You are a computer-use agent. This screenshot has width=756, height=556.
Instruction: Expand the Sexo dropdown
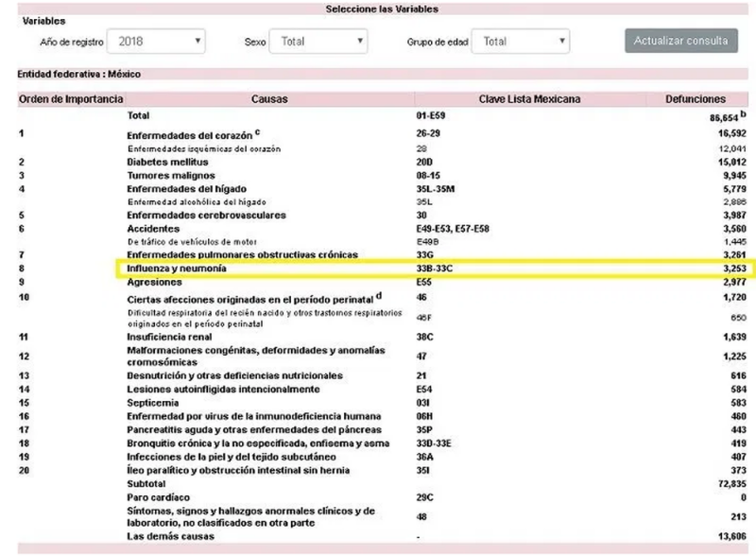pyautogui.click(x=318, y=42)
